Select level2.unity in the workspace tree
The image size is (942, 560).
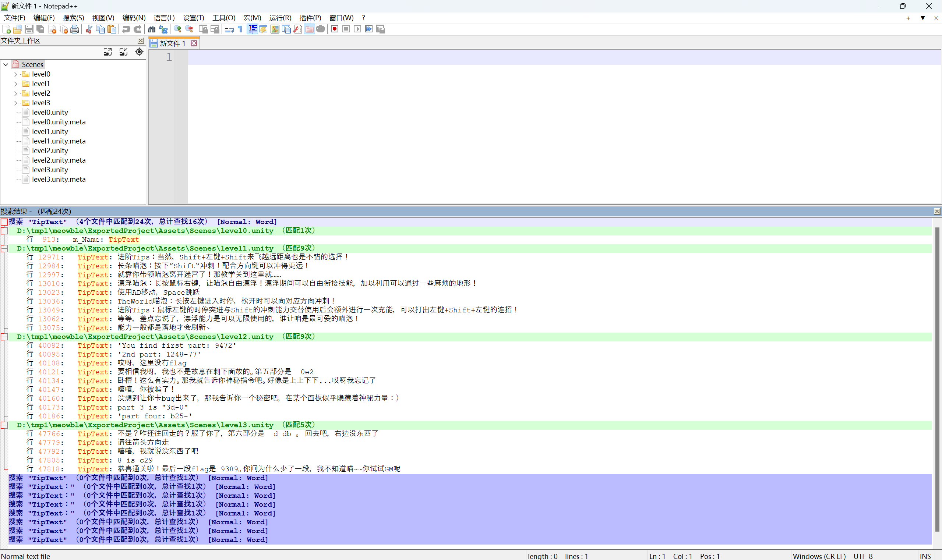tap(50, 150)
